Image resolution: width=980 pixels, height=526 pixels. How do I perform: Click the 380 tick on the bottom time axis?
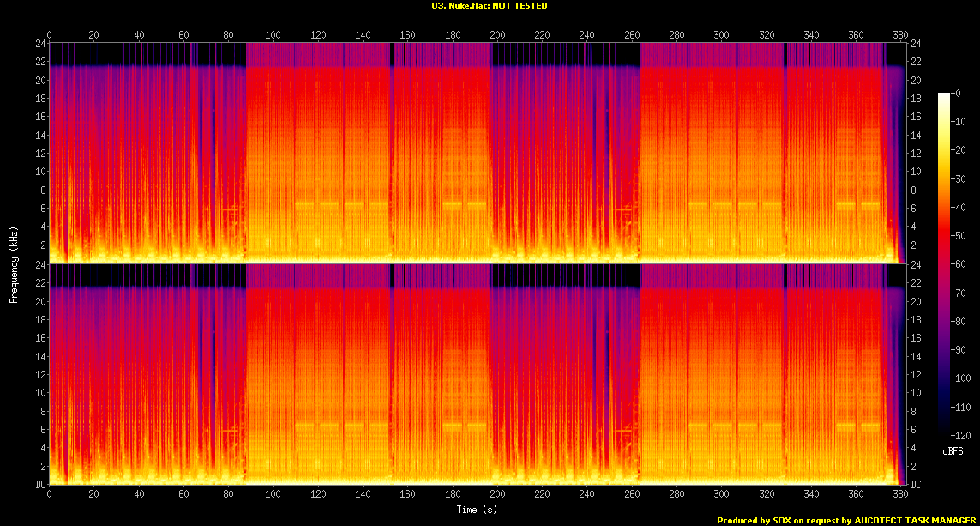click(900, 495)
